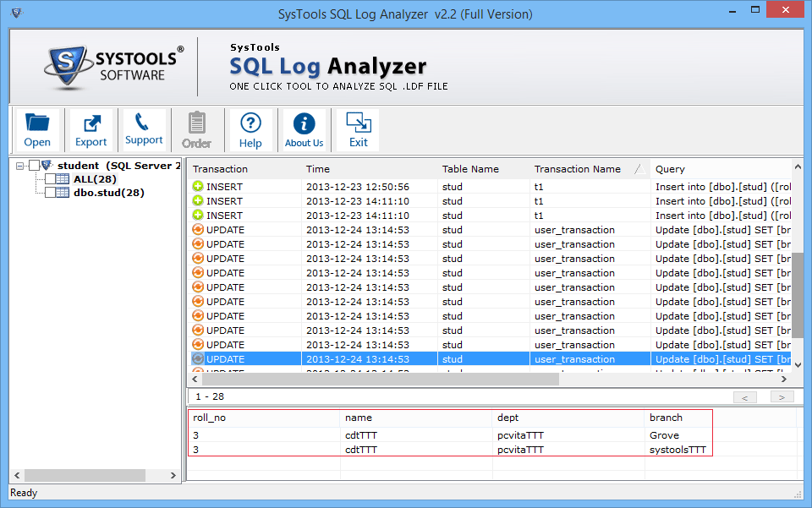This screenshot has height=508, width=812.
Task: Go to next page with > button
Action: [782, 396]
